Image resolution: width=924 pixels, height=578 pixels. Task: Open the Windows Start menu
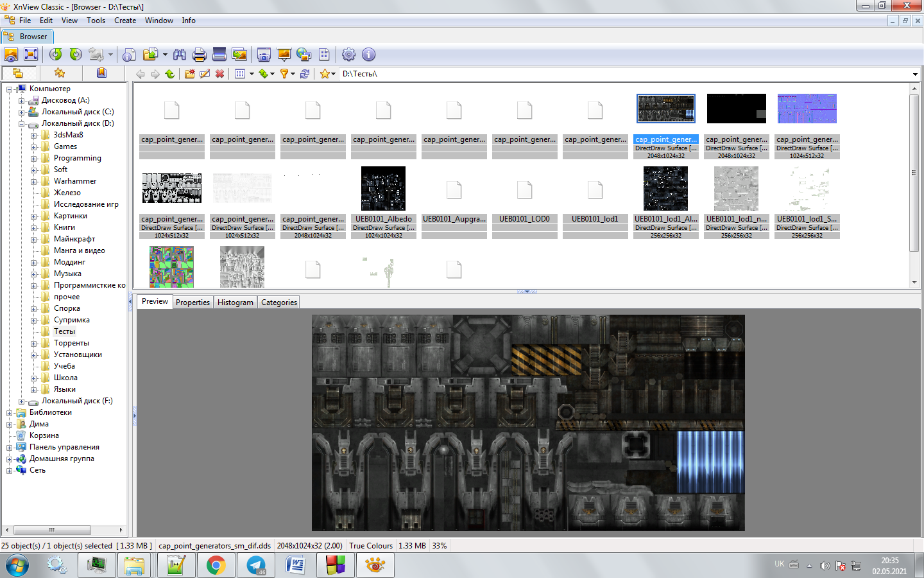tap(17, 566)
